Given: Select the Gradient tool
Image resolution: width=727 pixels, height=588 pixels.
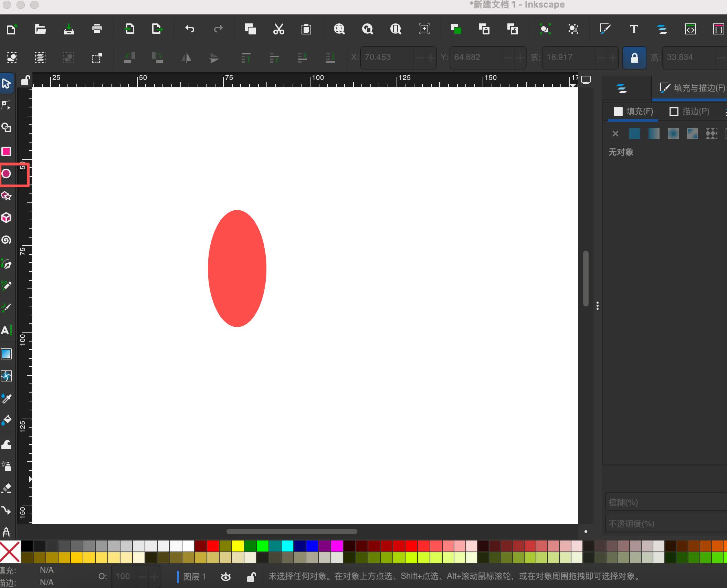Looking at the screenshot, I should (x=7, y=354).
